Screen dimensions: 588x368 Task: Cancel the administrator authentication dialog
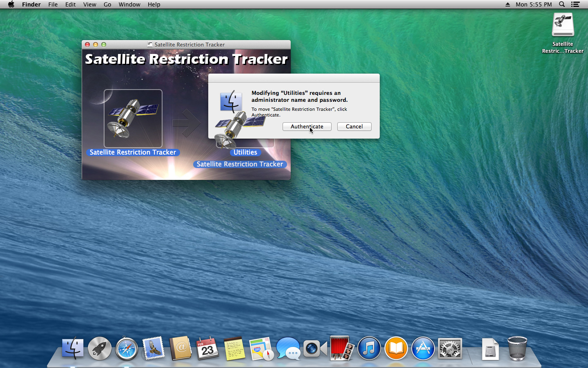354,127
